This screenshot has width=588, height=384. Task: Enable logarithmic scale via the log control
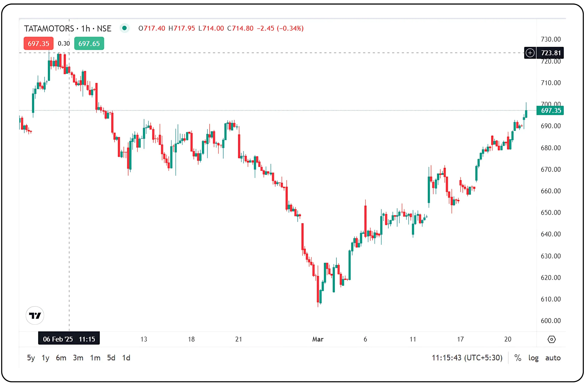tap(533, 358)
